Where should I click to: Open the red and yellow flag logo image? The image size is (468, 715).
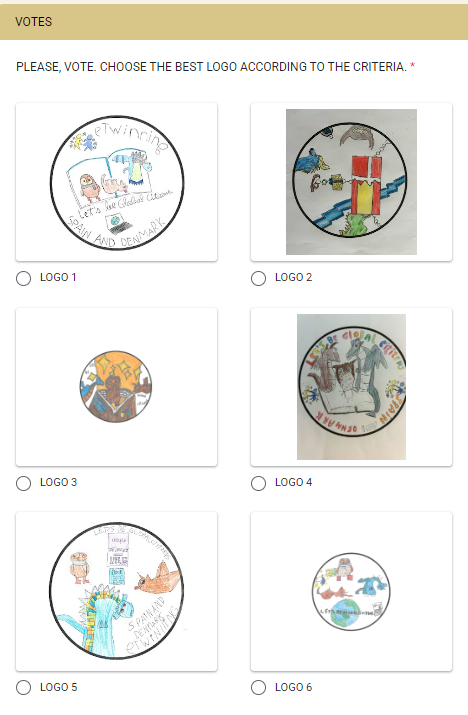click(351, 181)
